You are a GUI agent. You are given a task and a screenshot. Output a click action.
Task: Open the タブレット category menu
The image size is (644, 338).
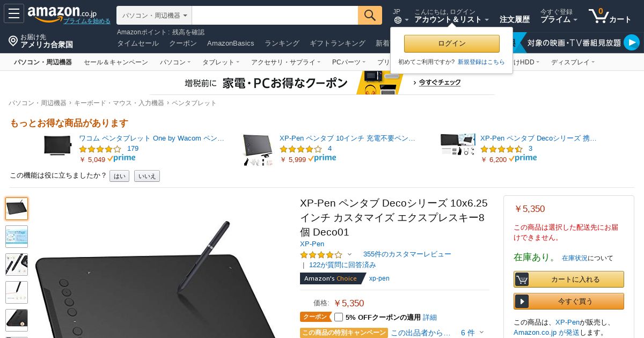(221, 62)
